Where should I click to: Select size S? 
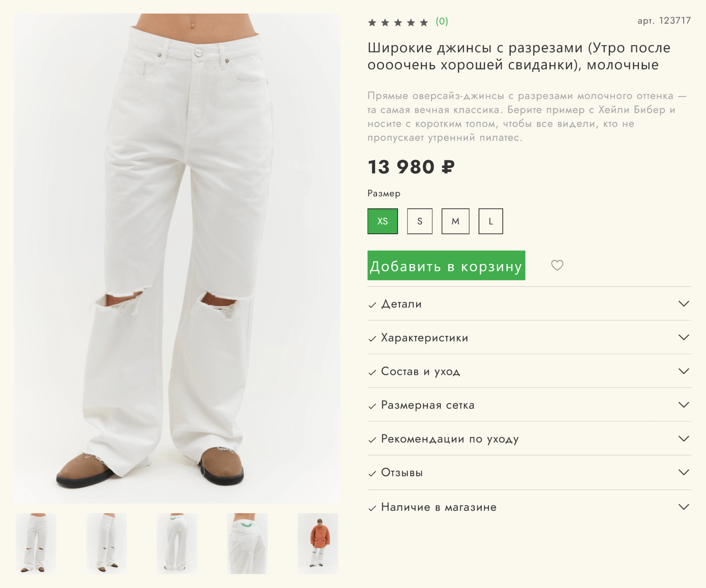click(420, 221)
